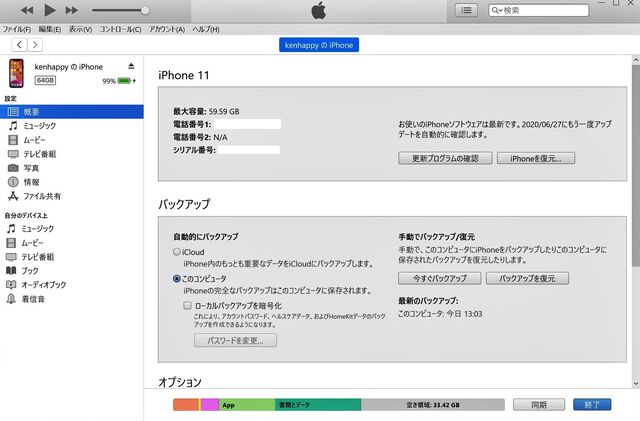This screenshot has width=640, height=421.
Task: Select the iCloud backup radio button
Action: (x=177, y=252)
